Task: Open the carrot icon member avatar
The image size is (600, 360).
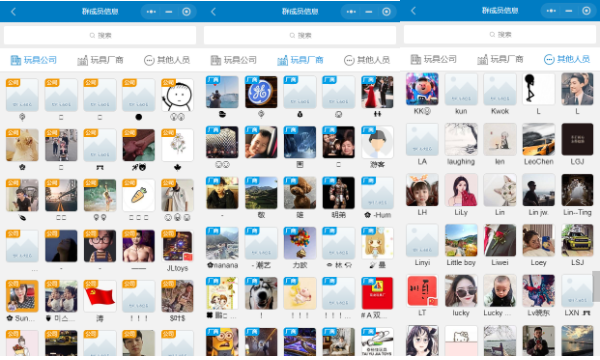Action: [139, 195]
